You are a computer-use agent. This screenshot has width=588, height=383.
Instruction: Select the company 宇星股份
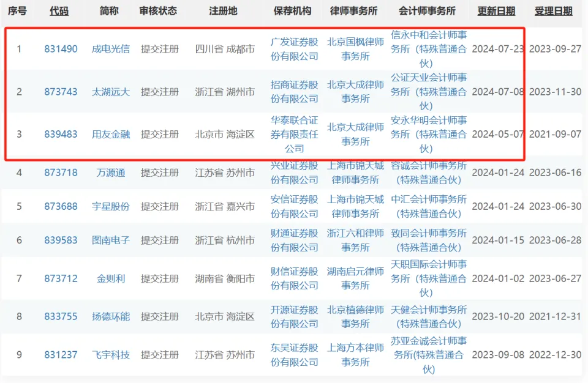(110, 206)
